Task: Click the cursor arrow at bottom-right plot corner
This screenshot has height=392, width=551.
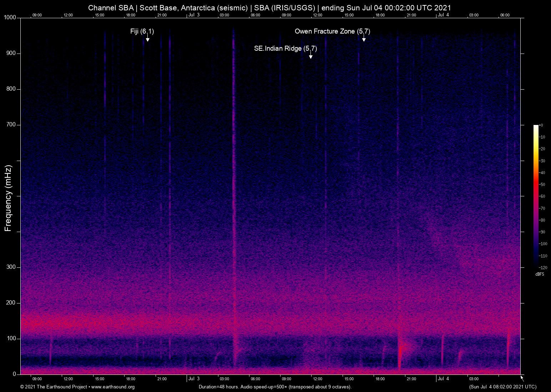Action: coord(522,378)
